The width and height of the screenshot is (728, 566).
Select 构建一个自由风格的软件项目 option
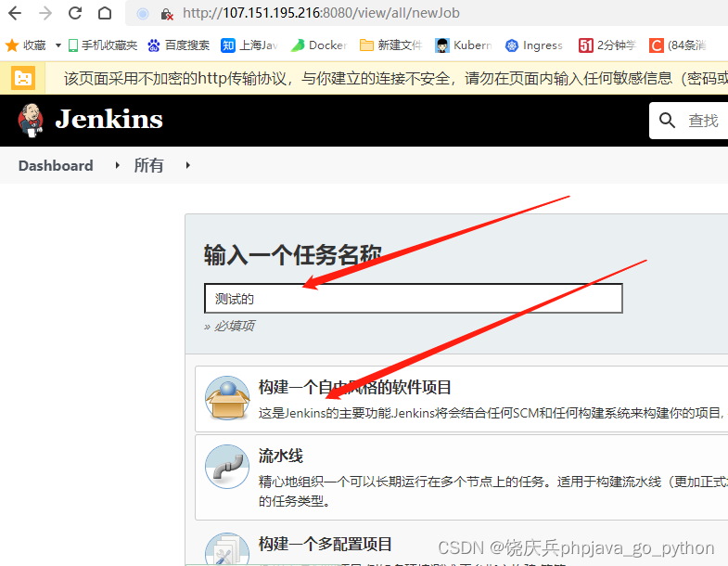click(x=462, y=399)
